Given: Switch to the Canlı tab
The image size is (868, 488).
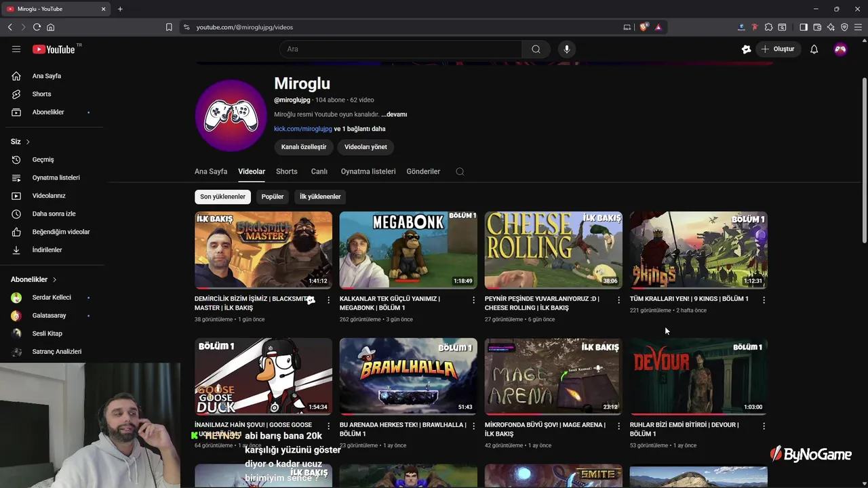Looking at the screenshot, I should coord(319,171).
